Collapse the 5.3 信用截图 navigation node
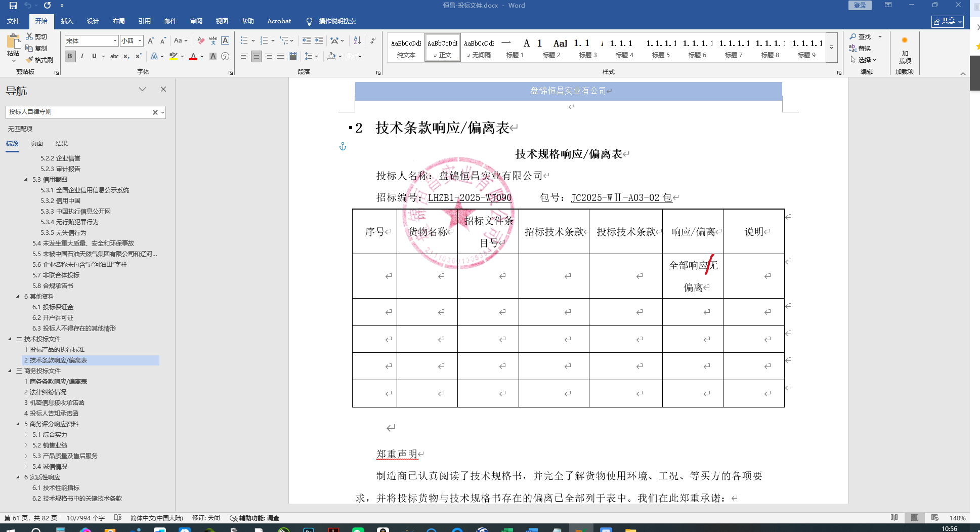Image resolution: width=980 pixels, height=532 pixels. click(26, 179)
